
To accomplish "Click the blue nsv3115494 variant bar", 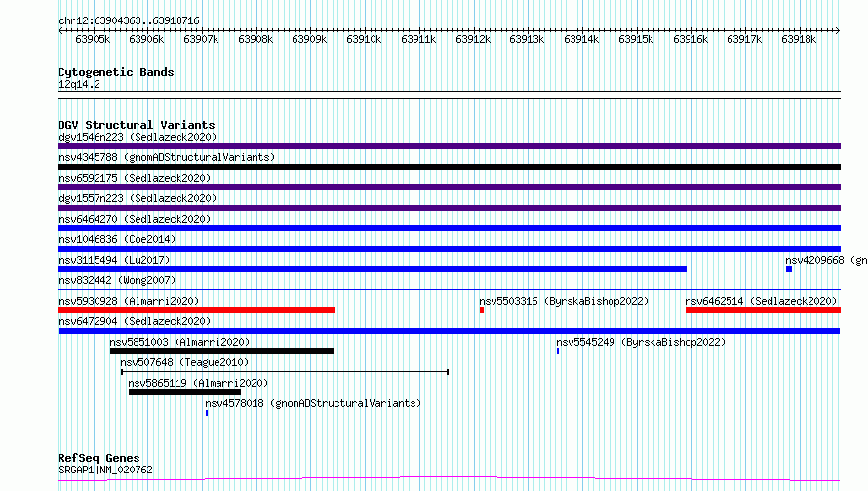I will [372, 269].
